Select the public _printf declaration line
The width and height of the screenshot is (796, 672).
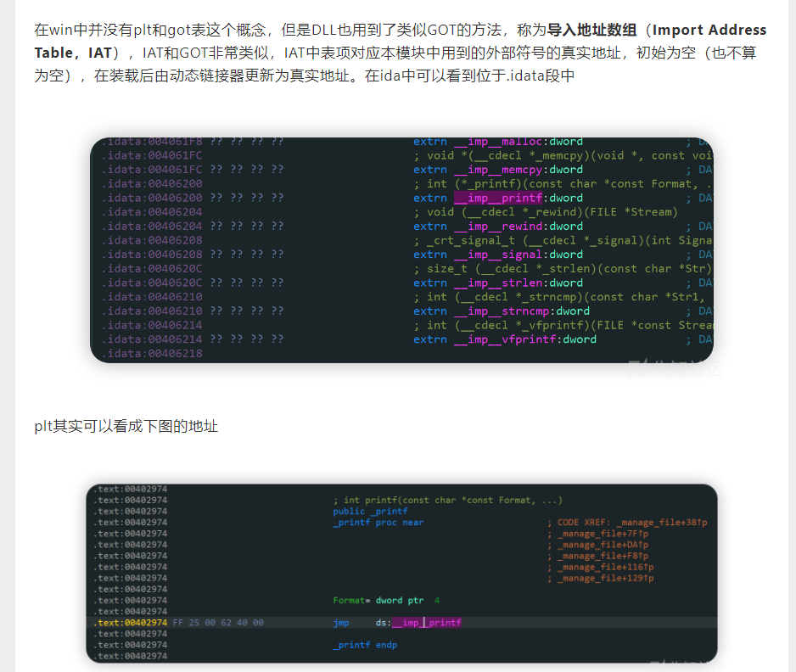(x=370, y=512)
